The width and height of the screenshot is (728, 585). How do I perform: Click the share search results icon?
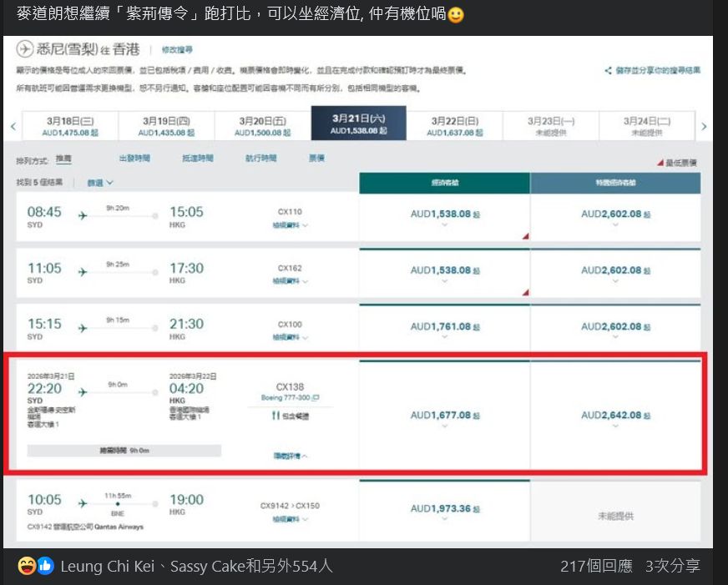609,71
